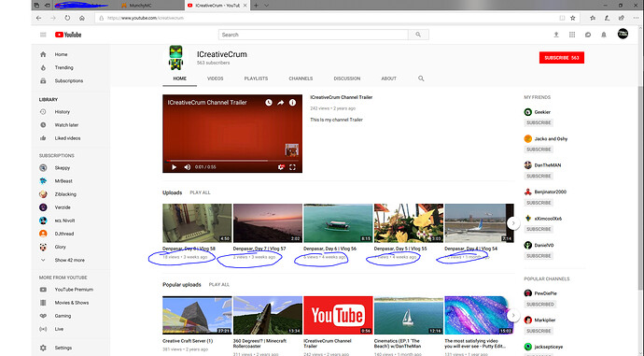Mute the channel trailer volume
644x356 pixels.
point(188,167)
